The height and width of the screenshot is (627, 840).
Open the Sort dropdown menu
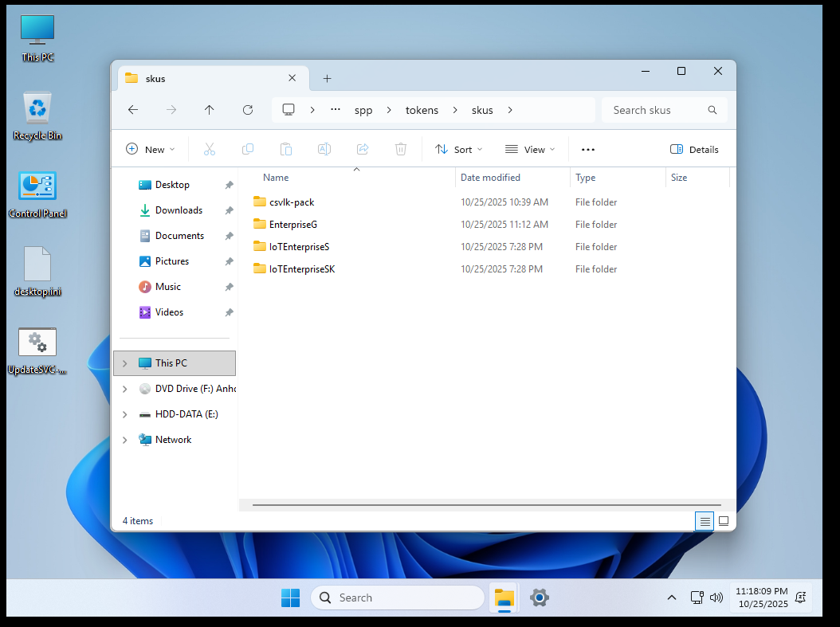tap(458, 150)
